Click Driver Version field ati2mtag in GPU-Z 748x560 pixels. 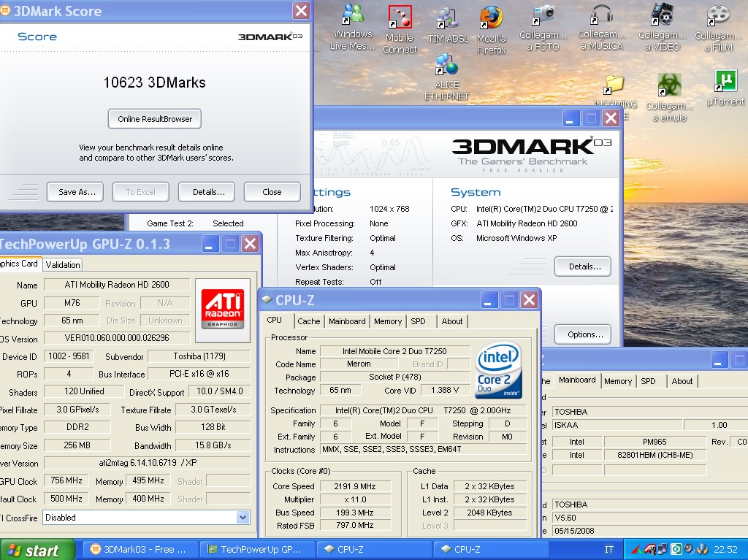[148, 463]
